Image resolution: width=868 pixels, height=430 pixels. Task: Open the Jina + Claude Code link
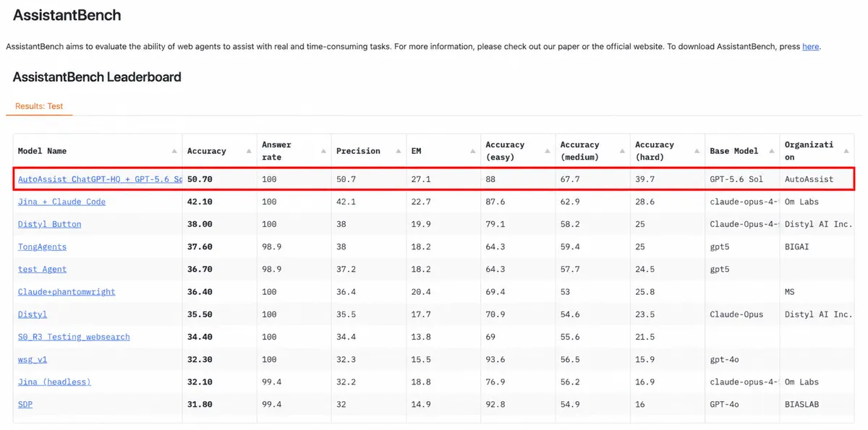[x=61, y=202]
